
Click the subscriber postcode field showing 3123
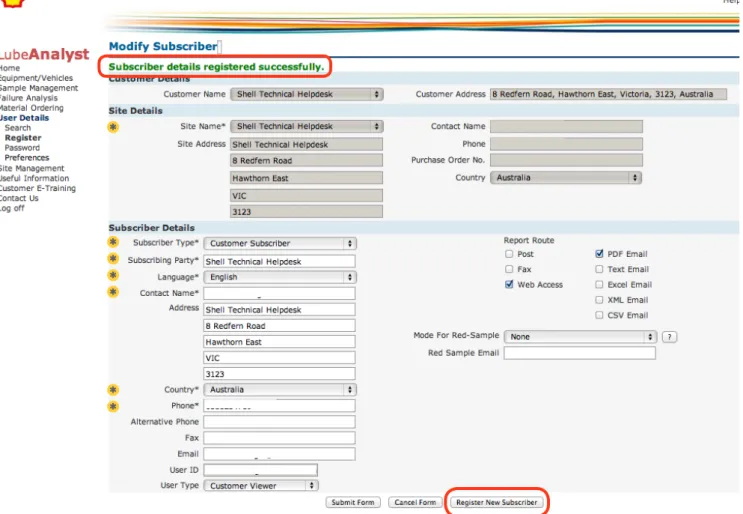(280, 374)
